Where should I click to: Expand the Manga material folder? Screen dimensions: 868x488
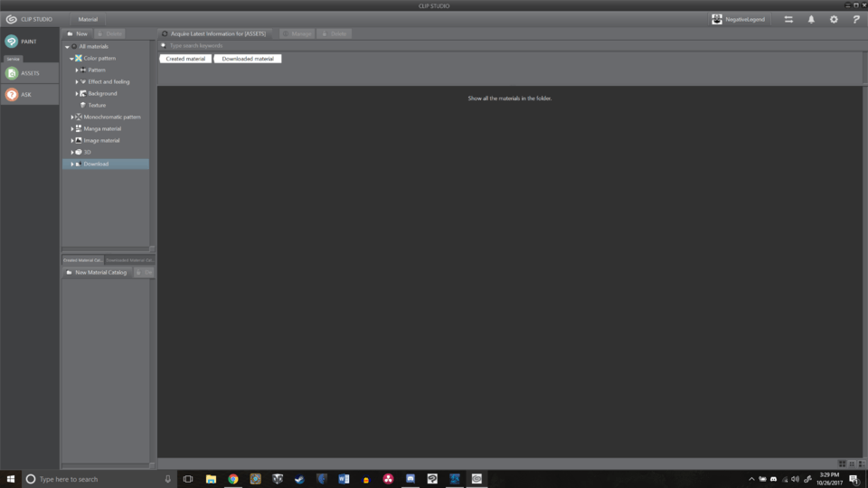tap(72, 129)
